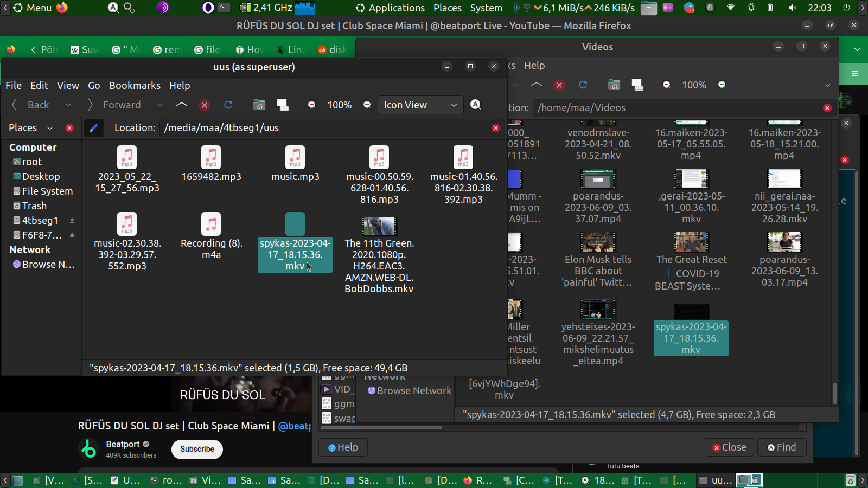Image resolution: width=868 pixels, height=488 pixels.
Task: Open Computer from Videos toolbar
Action: 637,85
